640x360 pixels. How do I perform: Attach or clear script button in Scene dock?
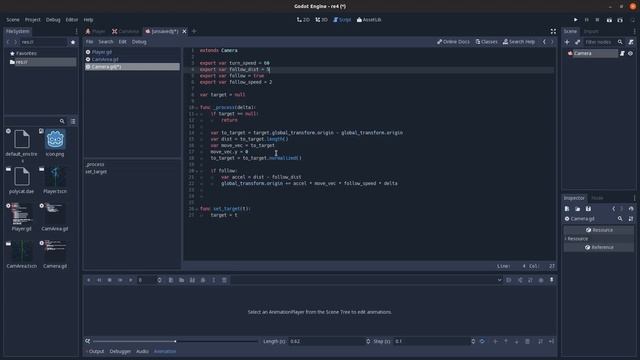click(x=631, y=42)
